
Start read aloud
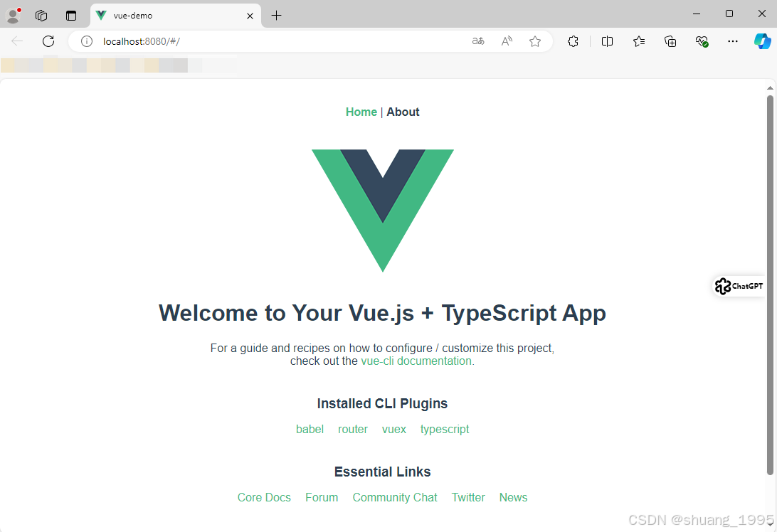(x=507, y=41)
